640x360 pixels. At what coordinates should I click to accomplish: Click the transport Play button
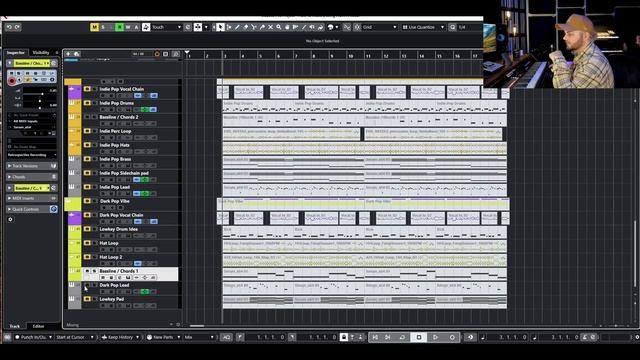(x=436, y=337)
